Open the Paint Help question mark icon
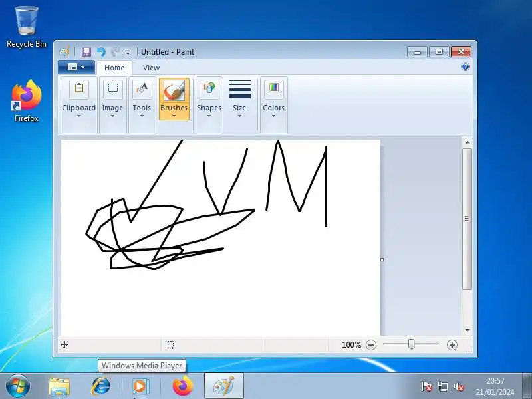532x399 pixels. point(465,67)
